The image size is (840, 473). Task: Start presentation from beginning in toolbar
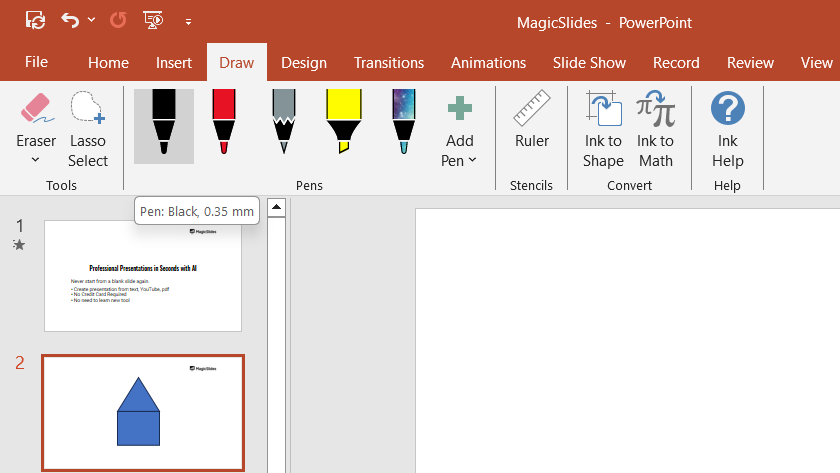point(153,20)
